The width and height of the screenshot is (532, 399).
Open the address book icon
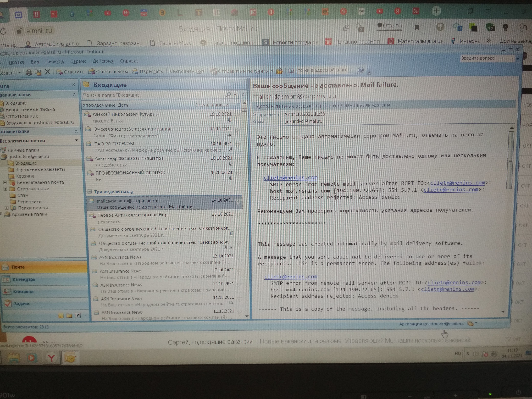click(291, 70)
